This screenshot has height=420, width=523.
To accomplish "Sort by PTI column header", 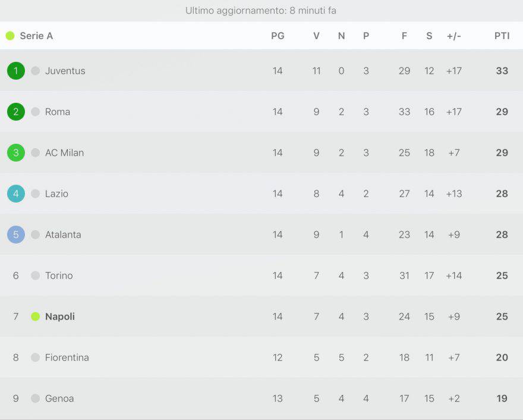I will (x=502, y=36).
